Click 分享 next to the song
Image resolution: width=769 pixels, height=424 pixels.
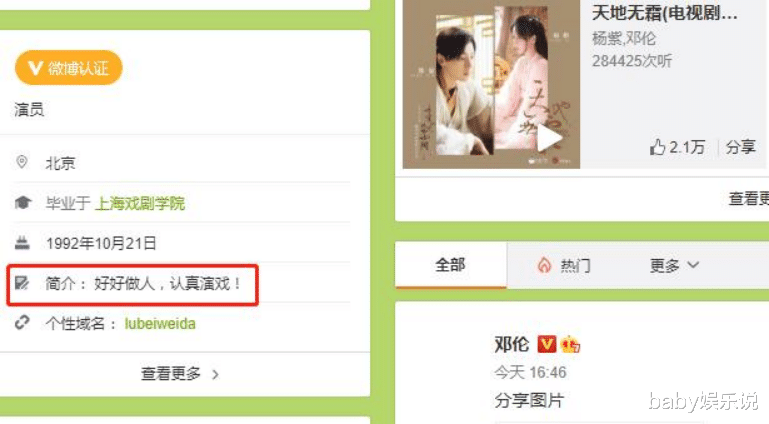click(x=741, y=147)
